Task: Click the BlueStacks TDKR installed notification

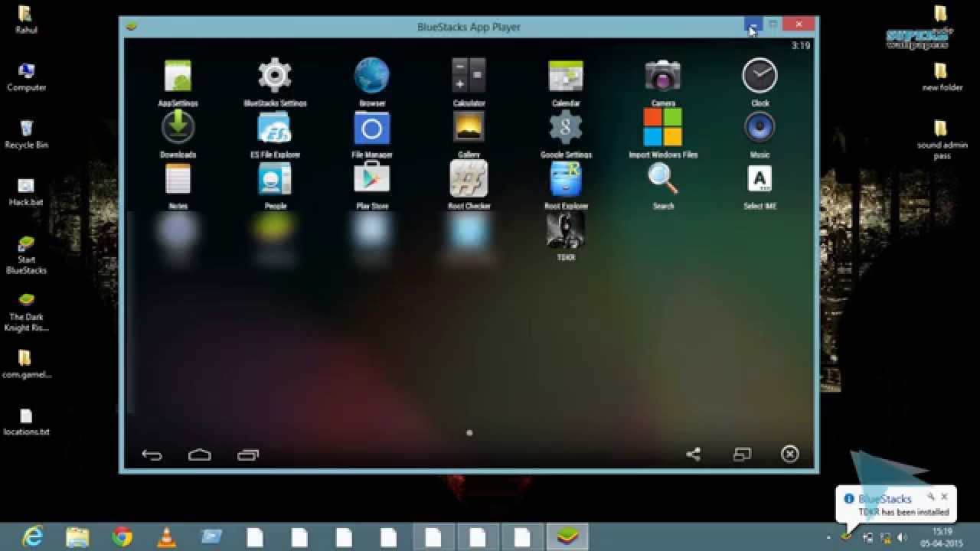Action: tap(896, 505)
